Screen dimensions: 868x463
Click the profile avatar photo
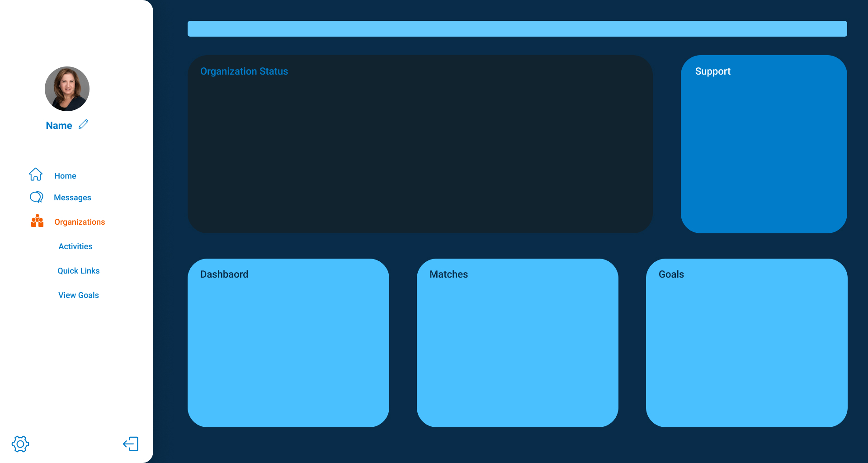click(x=67, y=89)
